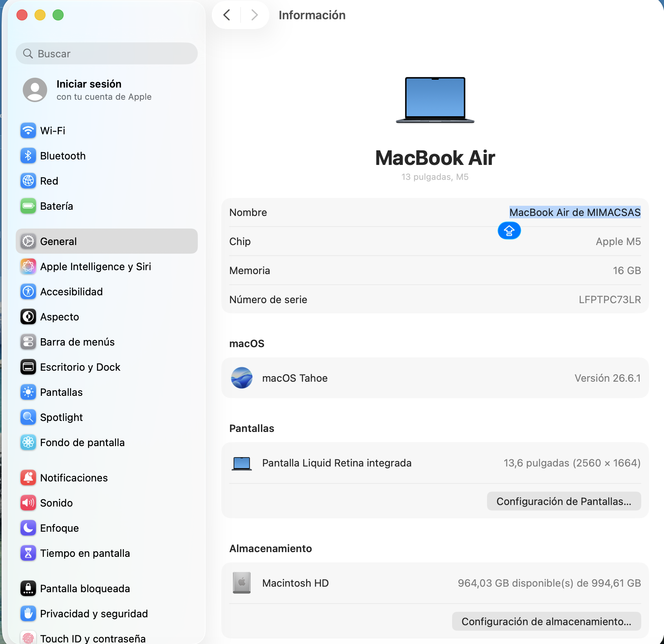Viewport: 664px width, 644px height.
Task: Go forward with the right chevron
Action: point(255,15)
